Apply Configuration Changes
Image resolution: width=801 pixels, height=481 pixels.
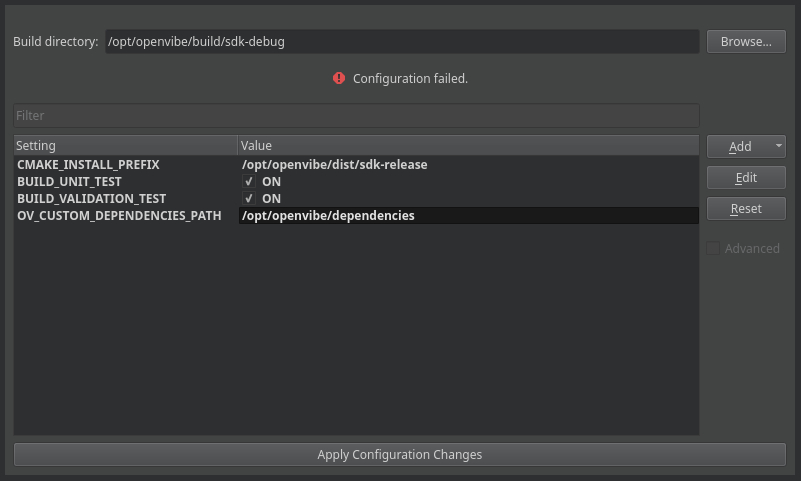pyautogui.click(x=399, y=454)
